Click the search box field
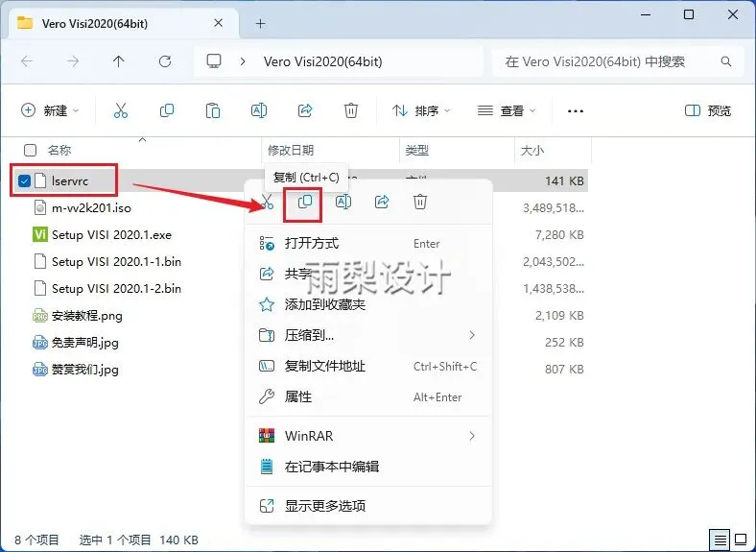 point(618,61)
